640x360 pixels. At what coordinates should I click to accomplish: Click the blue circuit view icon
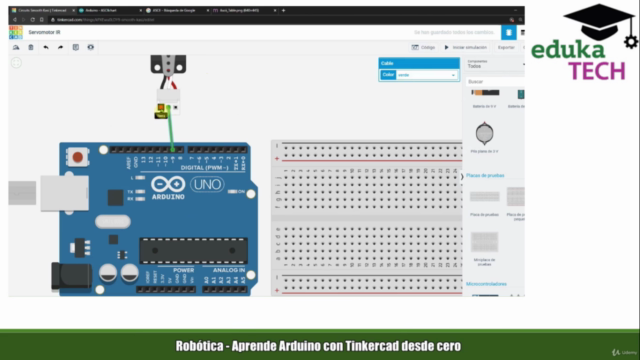[509, 32]
